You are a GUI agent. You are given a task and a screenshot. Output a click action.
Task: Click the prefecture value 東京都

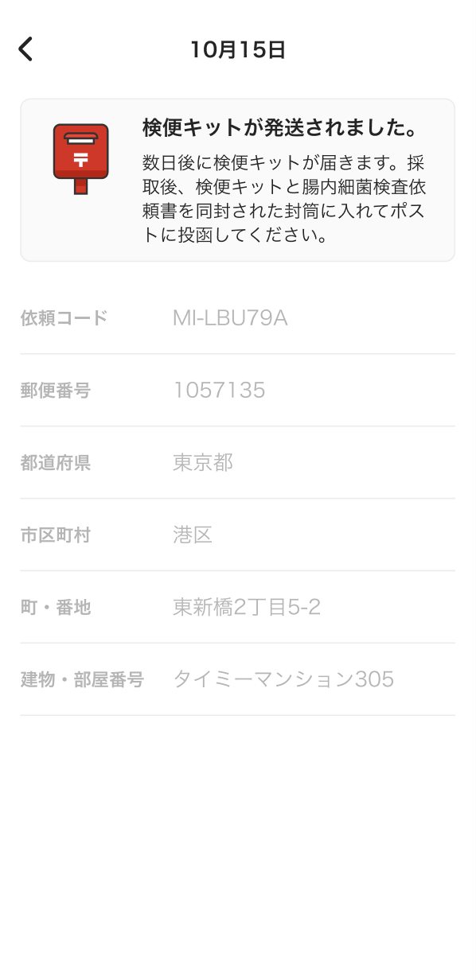(203, 462)
